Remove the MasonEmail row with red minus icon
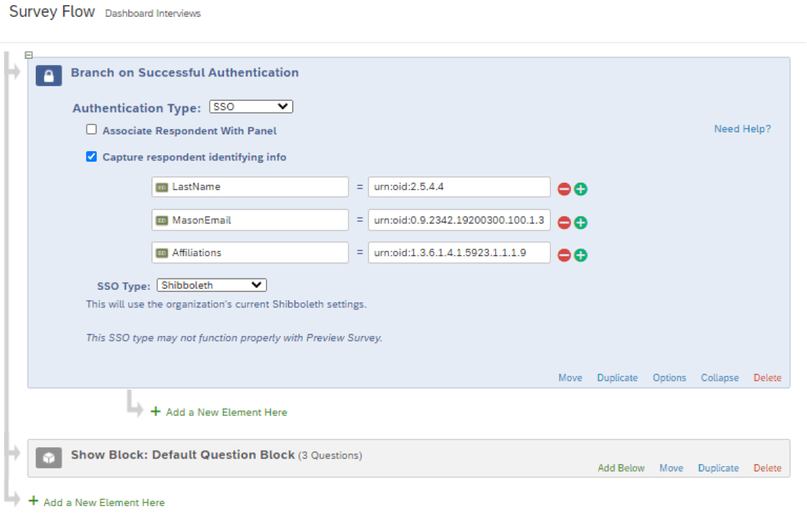 [565, 220]
